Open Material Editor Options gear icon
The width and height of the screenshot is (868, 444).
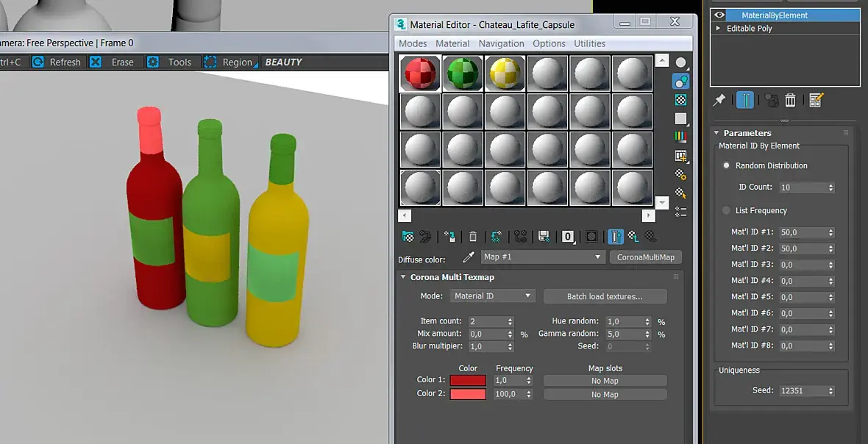pos(681,175)
